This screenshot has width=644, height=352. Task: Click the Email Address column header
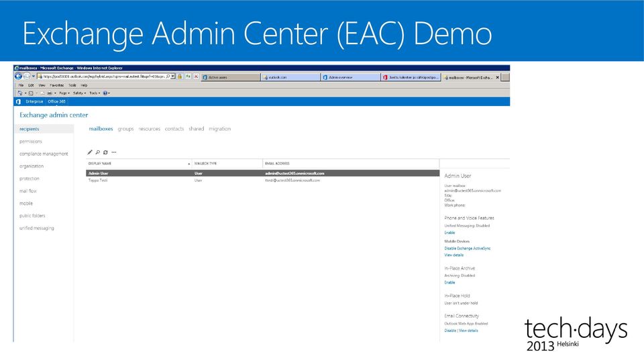[x=351, y=164]
